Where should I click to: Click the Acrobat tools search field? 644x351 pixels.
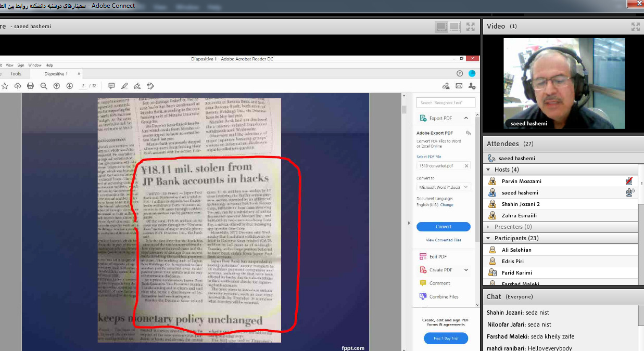coord(447,103)
